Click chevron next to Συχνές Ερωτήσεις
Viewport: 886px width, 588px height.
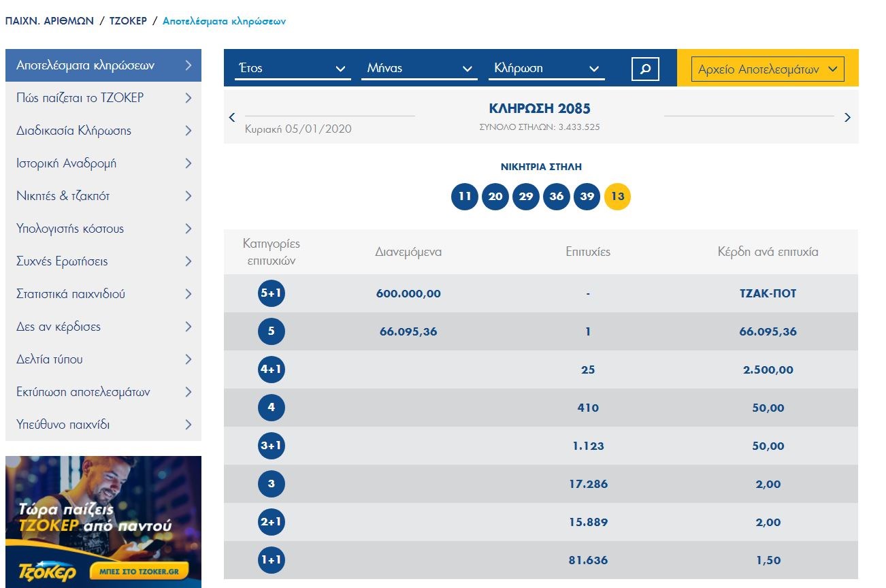pos(188,261)
